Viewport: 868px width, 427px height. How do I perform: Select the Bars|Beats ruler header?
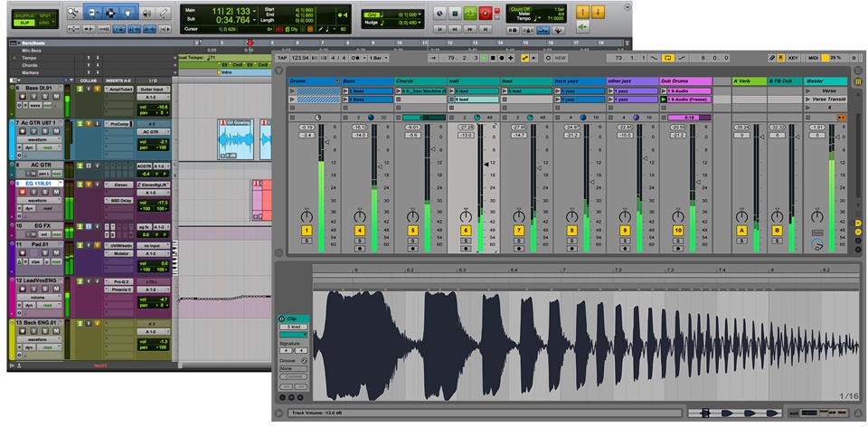pos(34,43)
